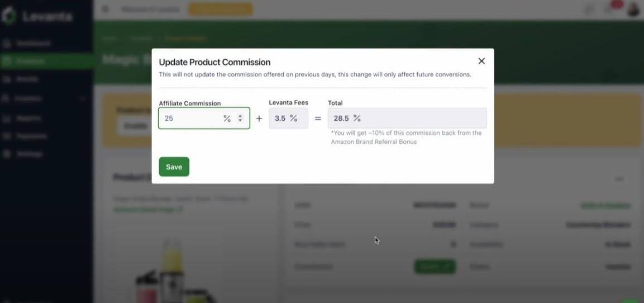Open notifications bell with red badge
The height and width of the screenshot is (303, 644).
[609, 10]
